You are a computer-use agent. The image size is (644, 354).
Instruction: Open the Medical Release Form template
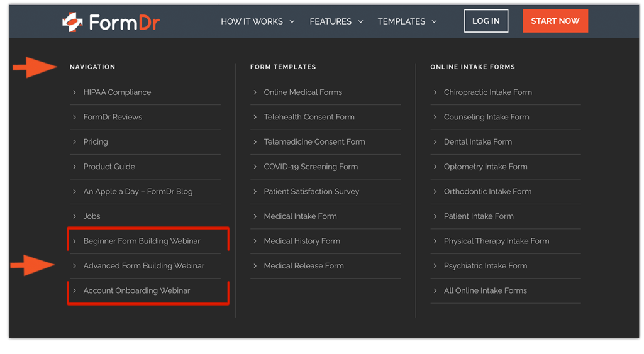tap(304, 266)
